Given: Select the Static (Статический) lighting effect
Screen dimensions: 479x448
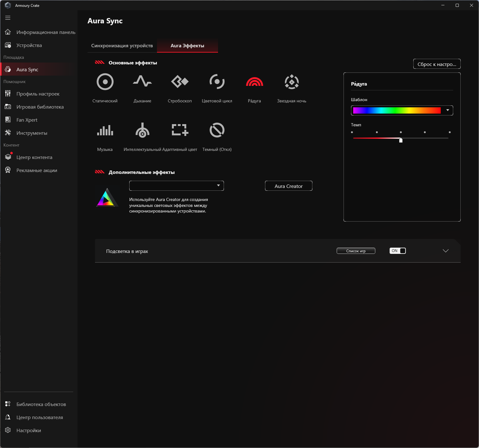Looking at the screenshot, I should pos(105,82).
